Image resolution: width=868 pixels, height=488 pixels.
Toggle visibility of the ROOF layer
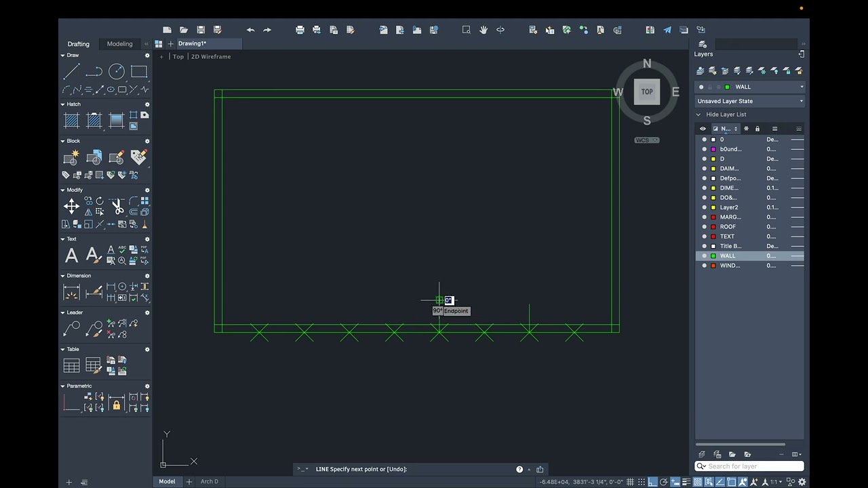[704, 227]
